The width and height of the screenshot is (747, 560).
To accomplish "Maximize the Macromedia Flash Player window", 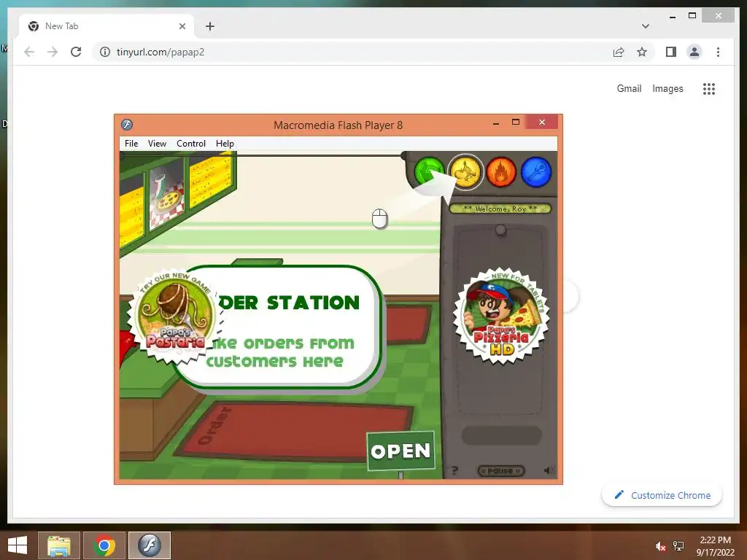I will (x=516, y=122).
